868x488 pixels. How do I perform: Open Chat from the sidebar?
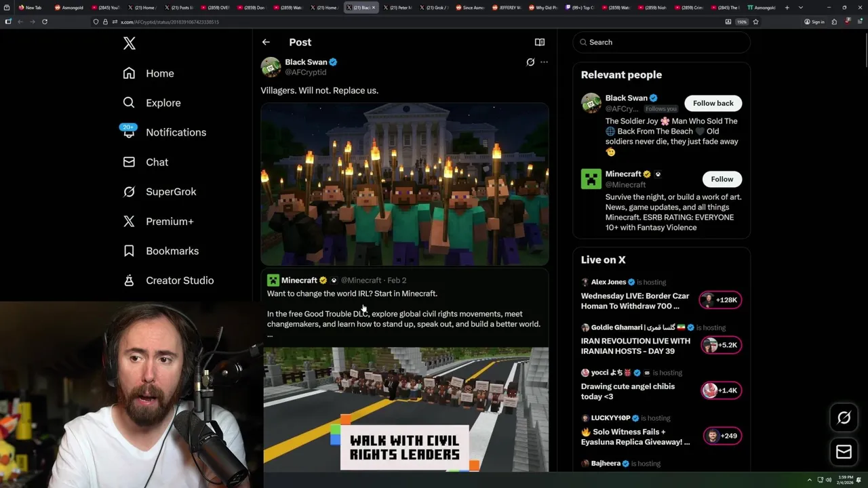[145, 162]
